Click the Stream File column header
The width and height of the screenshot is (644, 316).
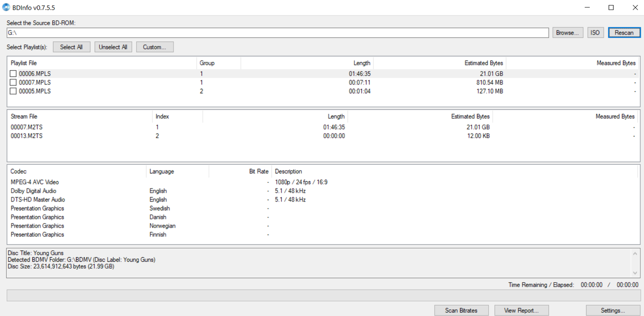point(79,117)
